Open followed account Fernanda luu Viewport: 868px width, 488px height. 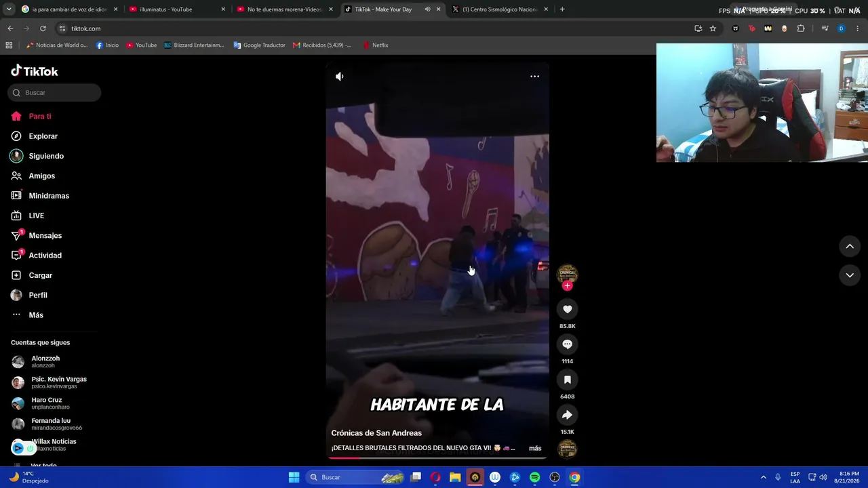click(46, 424)
